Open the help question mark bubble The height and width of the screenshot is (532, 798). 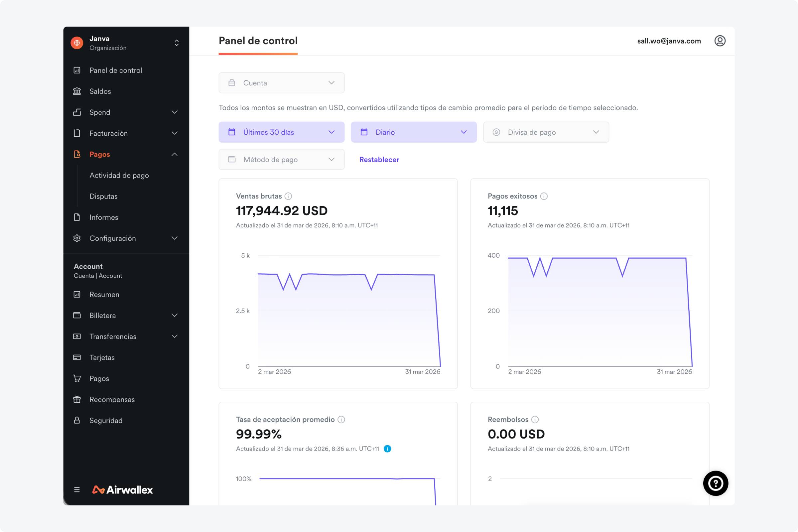pyautogui.click(x=716, y=483)
